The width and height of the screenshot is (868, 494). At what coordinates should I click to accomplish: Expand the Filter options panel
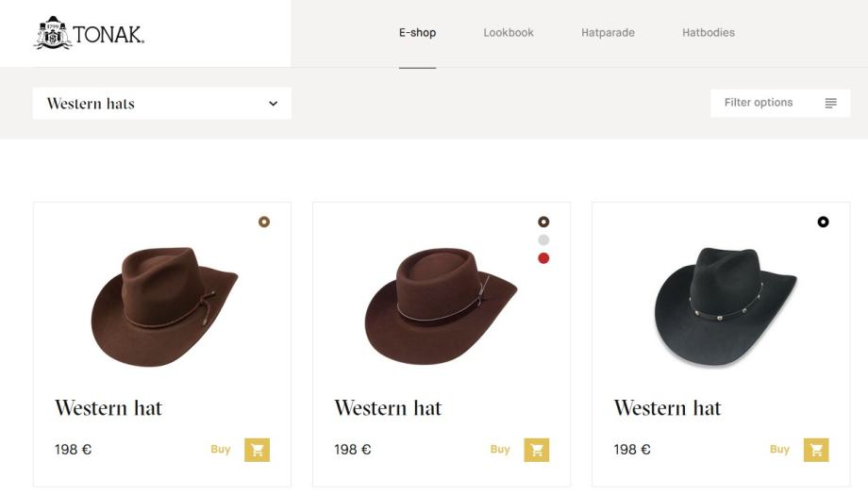pos(779,103)
